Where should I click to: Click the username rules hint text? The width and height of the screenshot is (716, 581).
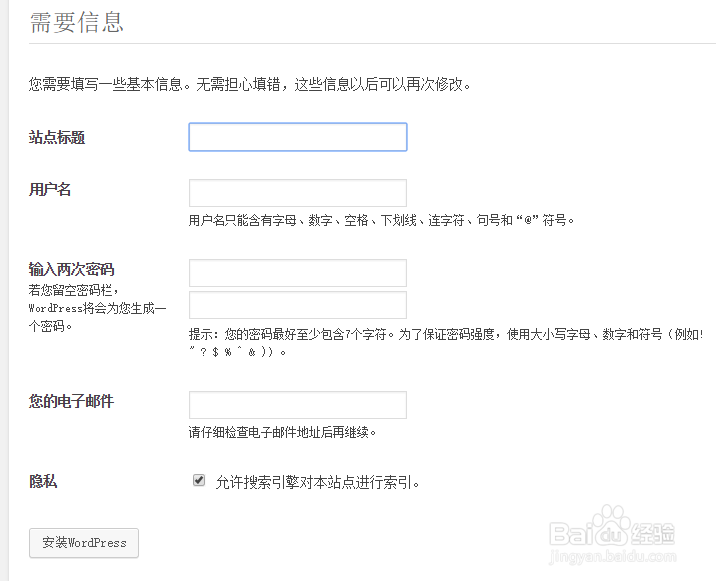(x=381, y=220)
